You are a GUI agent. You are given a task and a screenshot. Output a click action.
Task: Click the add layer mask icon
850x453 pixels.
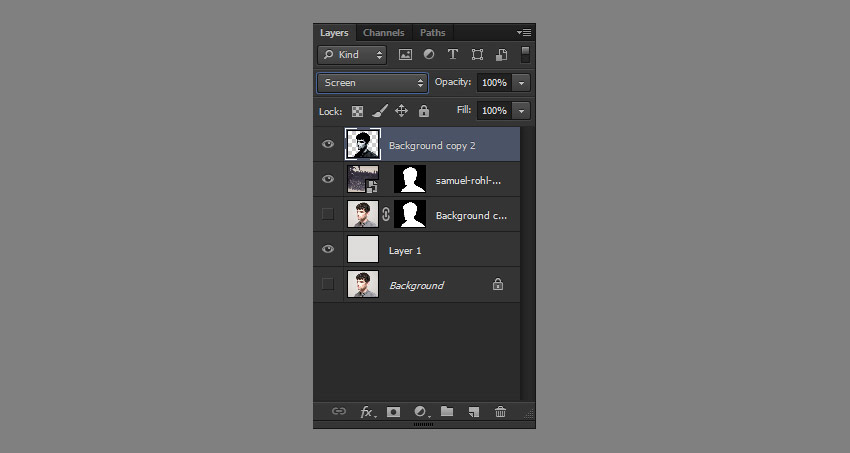tap(393, 411)
